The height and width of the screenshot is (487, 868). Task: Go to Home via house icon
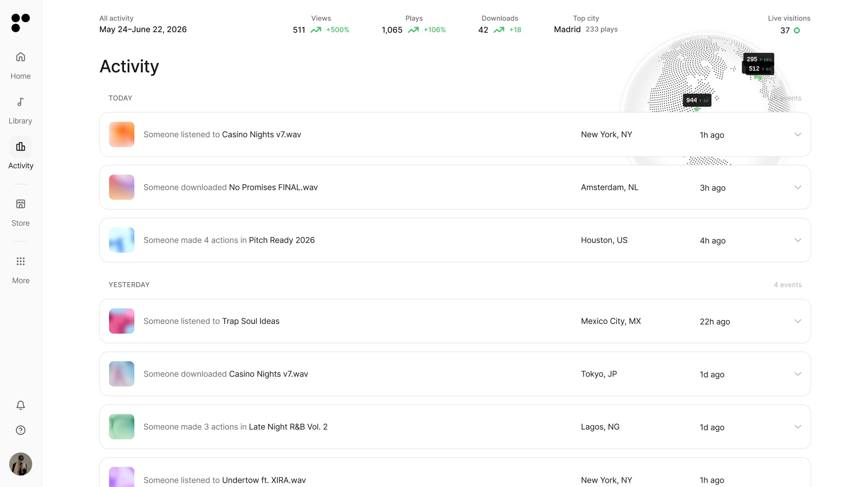(x=21, y=57)
